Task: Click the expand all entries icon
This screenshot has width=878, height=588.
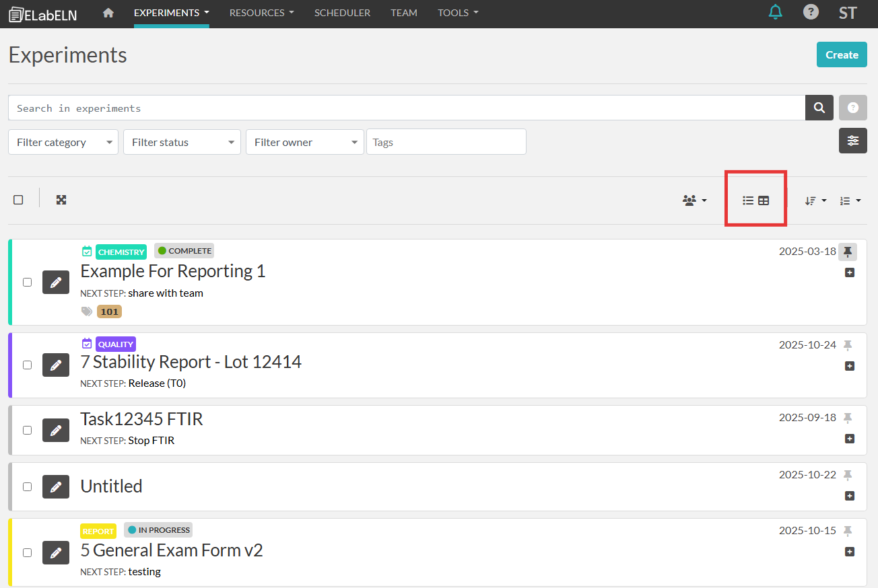Action: click(x=61, y=200)
